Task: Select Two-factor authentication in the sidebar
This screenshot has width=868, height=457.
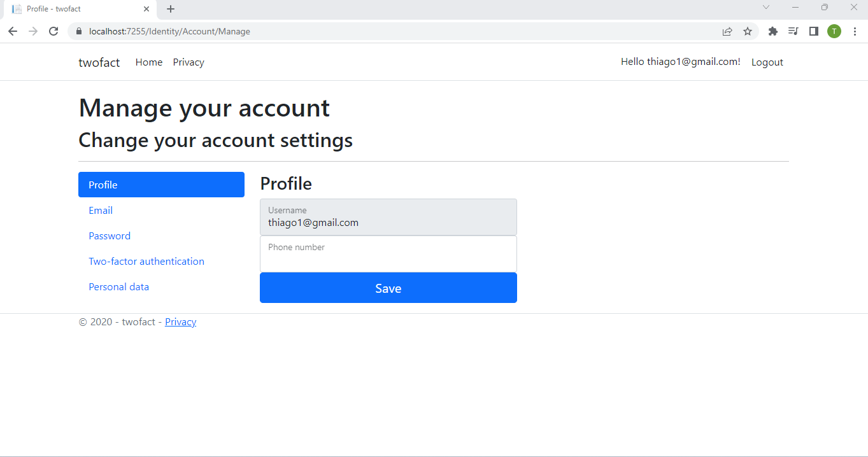Action: (x=146, y=261)
